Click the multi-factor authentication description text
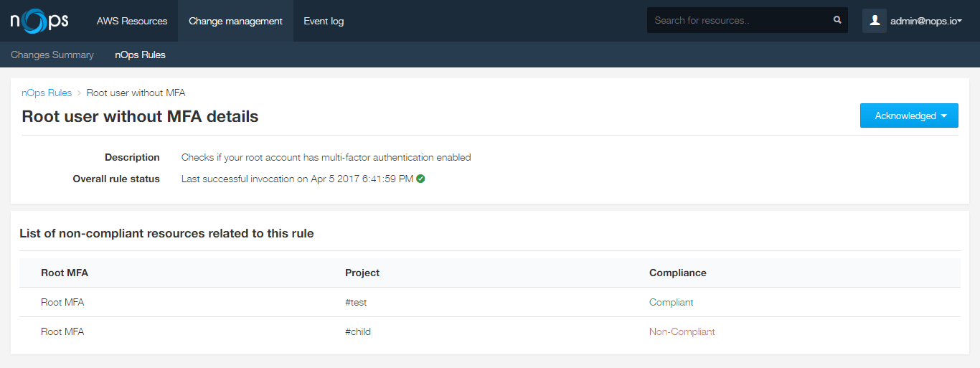Viewport: 980px width, 368px height. 326,157
